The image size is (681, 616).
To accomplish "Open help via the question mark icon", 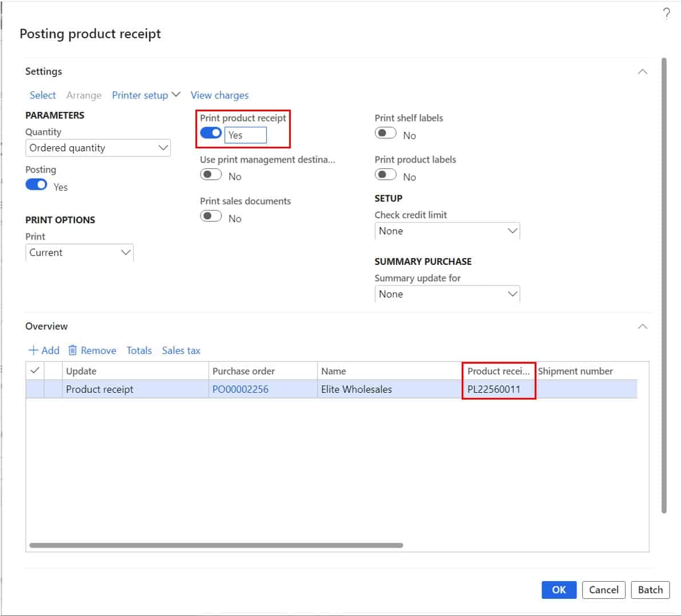I will tap(666, 13).
